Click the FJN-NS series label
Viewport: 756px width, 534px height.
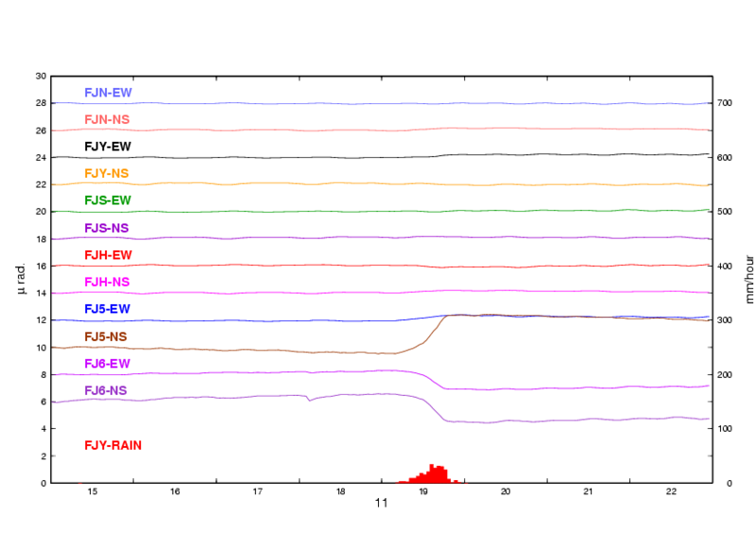[107, 120]
